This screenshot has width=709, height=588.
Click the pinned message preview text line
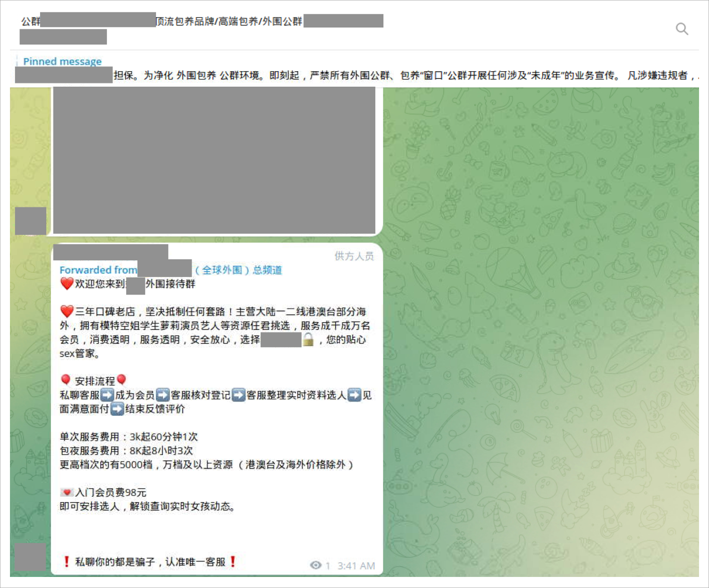click(369, 75)
